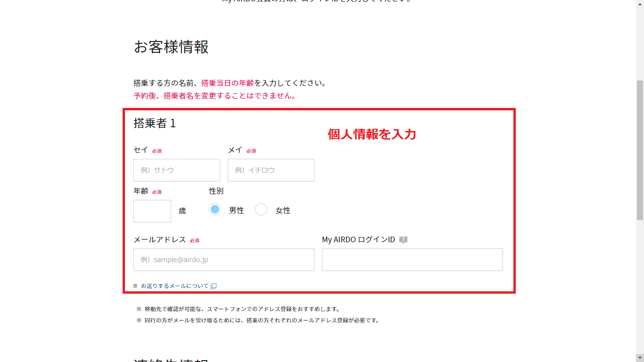The image size is (644, 362).
Task: Click the red 個人情報を入力 annotation text
Action: [x=372, y=135]
